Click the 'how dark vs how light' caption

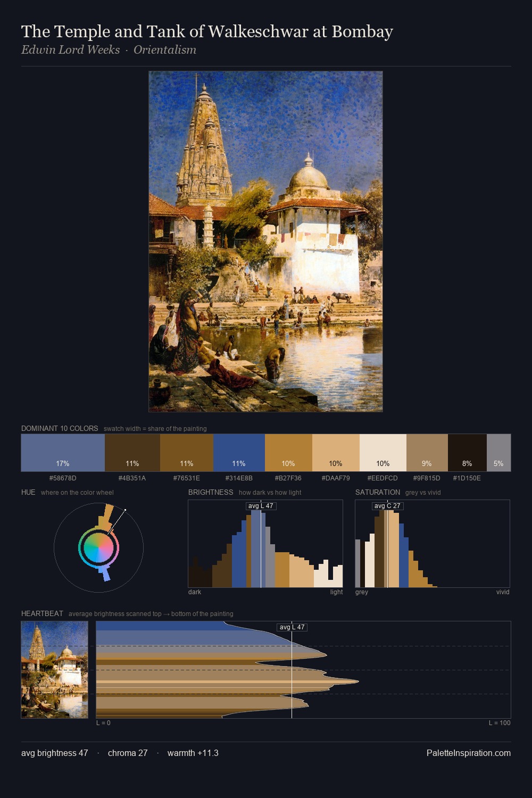(x=270, y=493)
